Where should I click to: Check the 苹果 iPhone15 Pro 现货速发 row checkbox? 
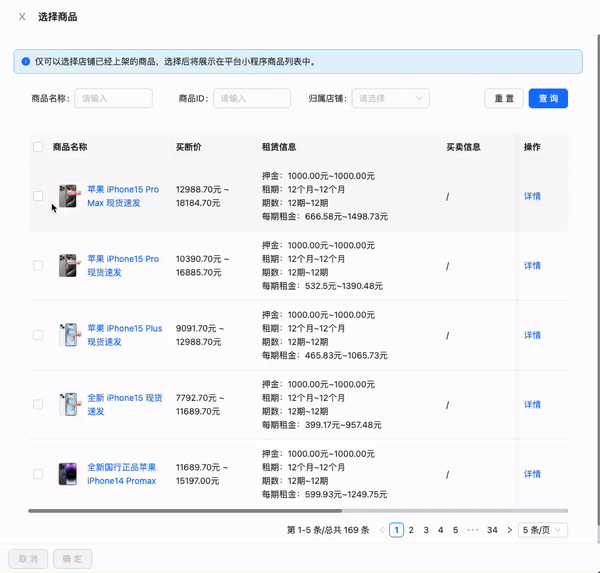[38, 265]
